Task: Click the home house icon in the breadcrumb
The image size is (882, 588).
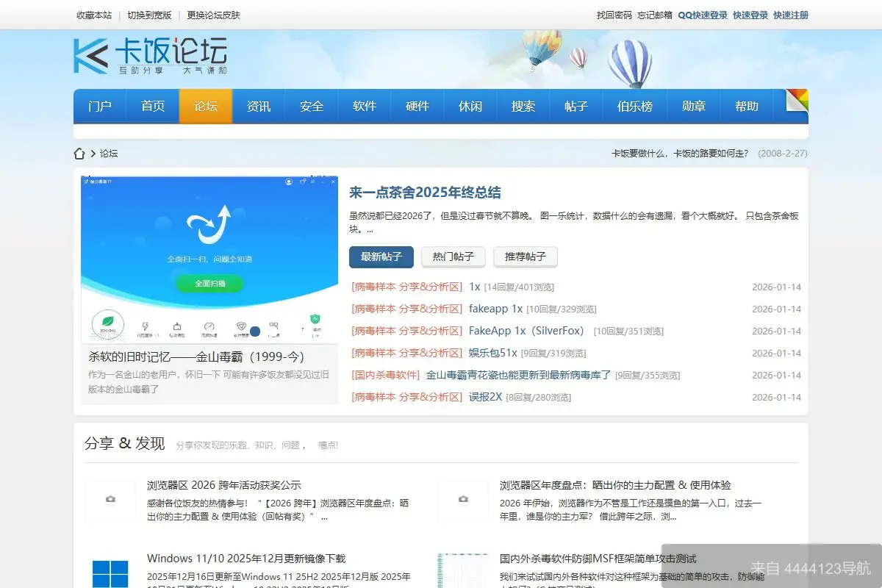Action: [x=79, y=153]
